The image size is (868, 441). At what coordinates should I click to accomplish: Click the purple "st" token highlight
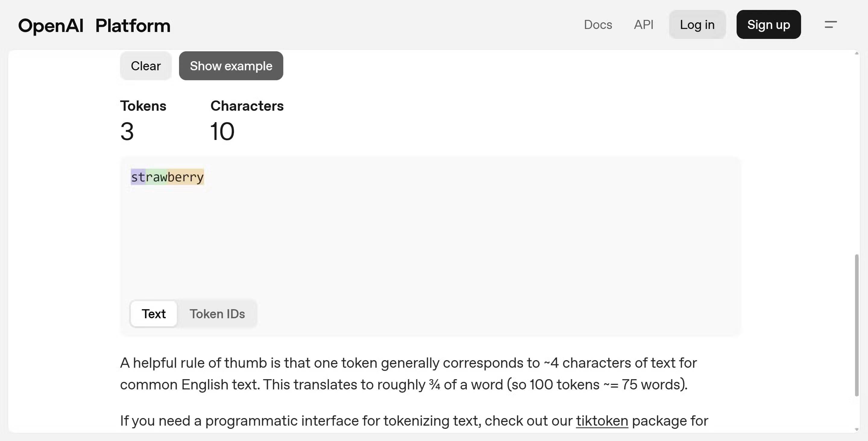[138, 177]
